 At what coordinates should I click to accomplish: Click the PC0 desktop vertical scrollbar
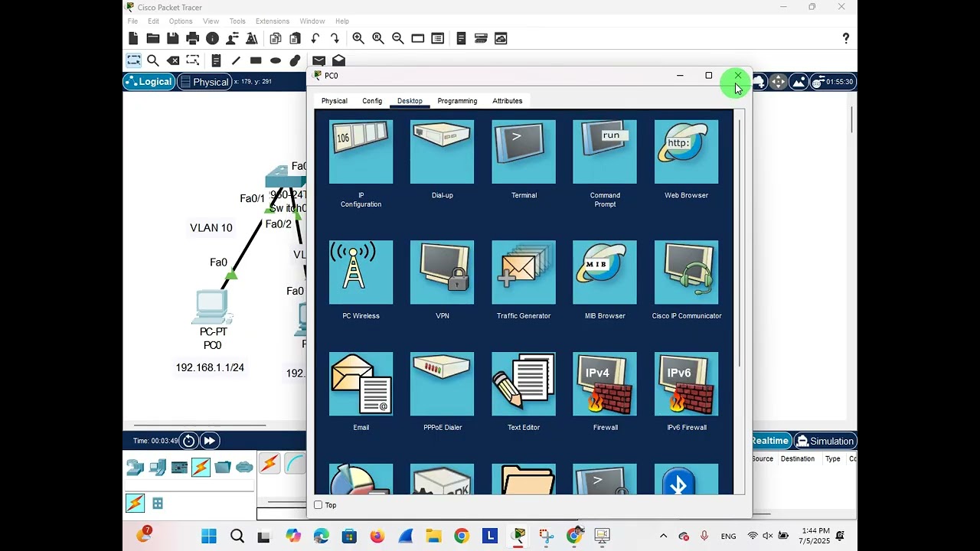pos(739,242)
